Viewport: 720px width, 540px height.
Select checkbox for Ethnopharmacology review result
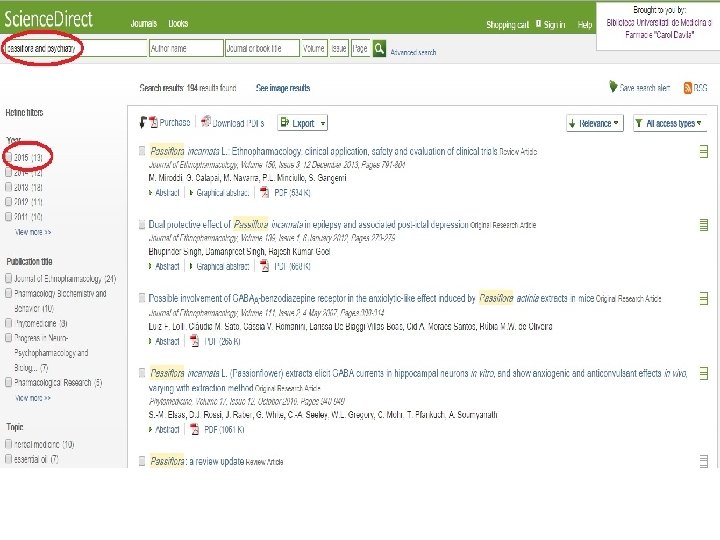click(142, 151)
